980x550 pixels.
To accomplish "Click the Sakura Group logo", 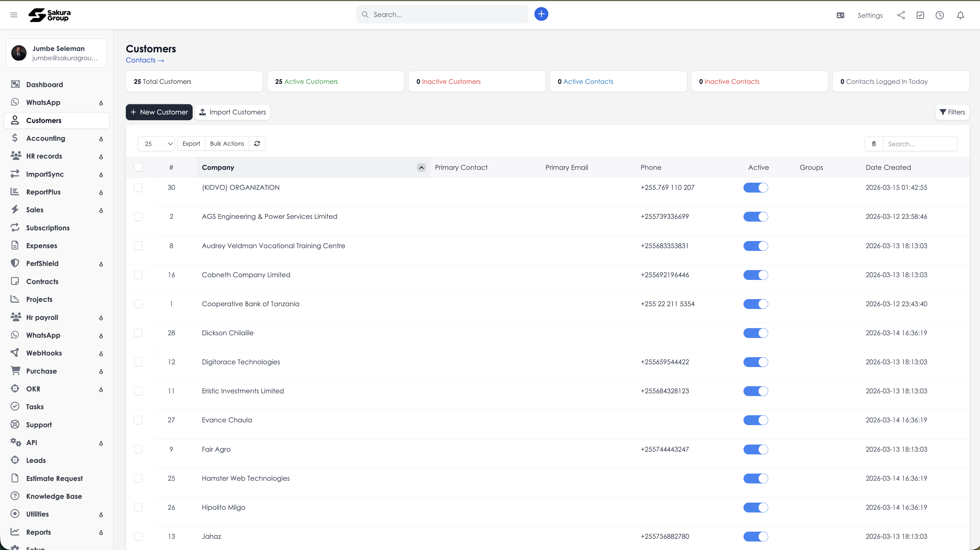I will click(49, 15).
